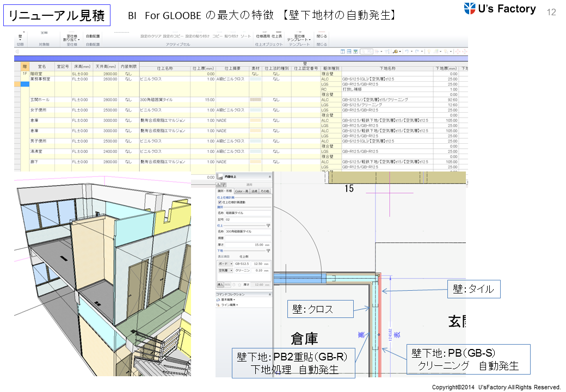Collapse the 内壁仕上 panel
Screen dimensions: 566x392
click(269, 177)
